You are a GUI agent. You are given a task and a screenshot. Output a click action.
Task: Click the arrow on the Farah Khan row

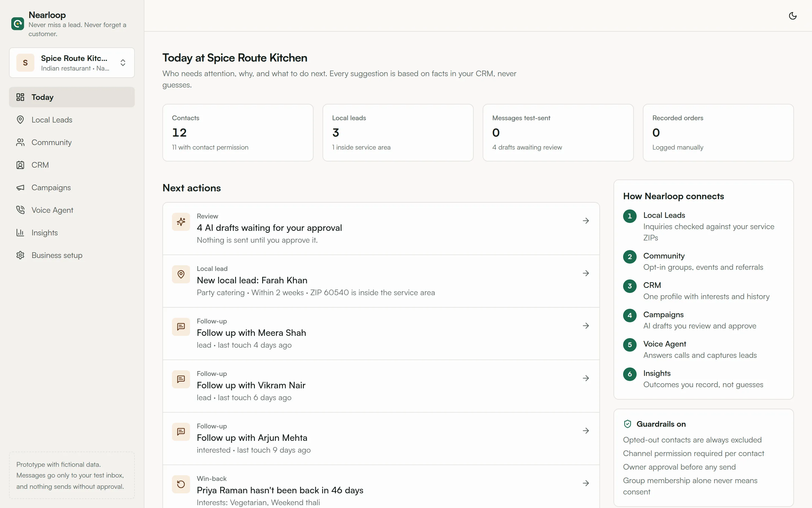click(586, 273)
